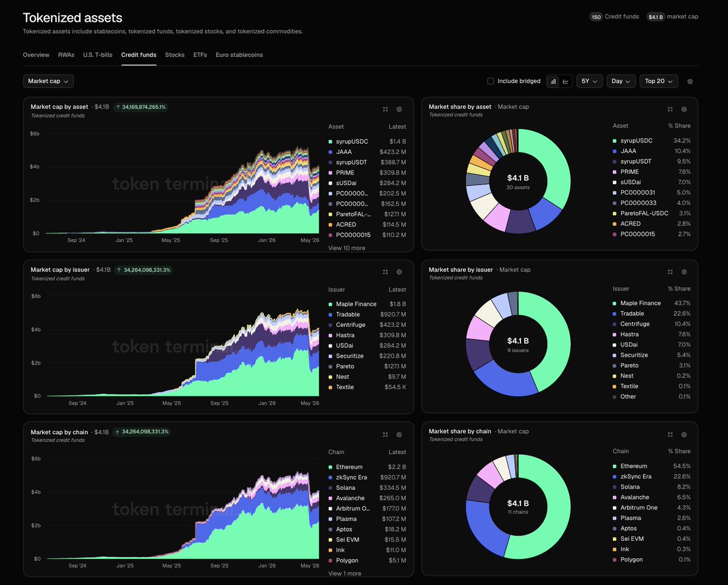728x585 pixels.
Task: Open the 5Y time range dropdown
Action: tap(590, 81)
